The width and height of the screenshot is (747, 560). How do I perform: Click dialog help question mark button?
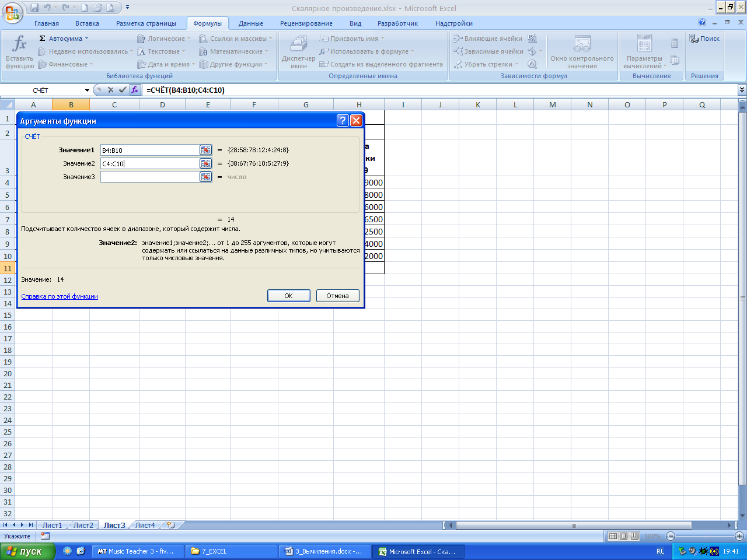pyautogui.click(x=343, y=120)
